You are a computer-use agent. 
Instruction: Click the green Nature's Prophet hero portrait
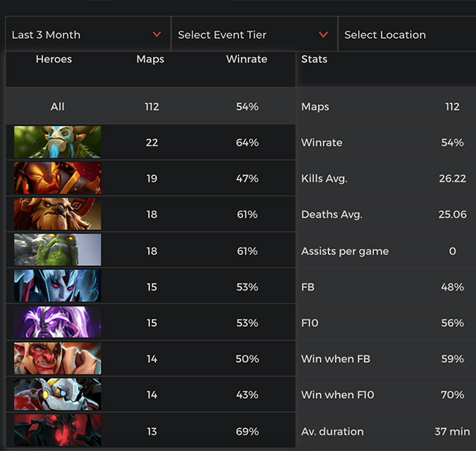coord(57,143)
